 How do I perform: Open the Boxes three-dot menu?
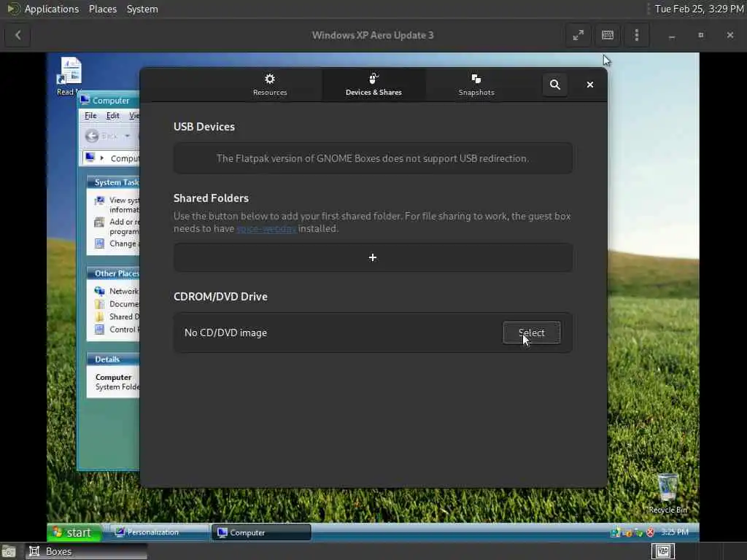(x=637, y=35)
